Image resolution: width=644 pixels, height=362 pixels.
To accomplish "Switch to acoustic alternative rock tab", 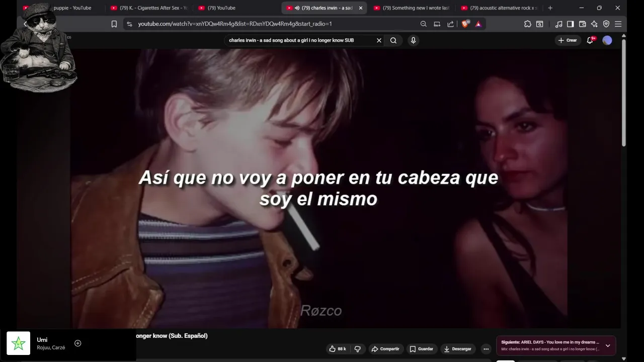I will tap(499, 8).
